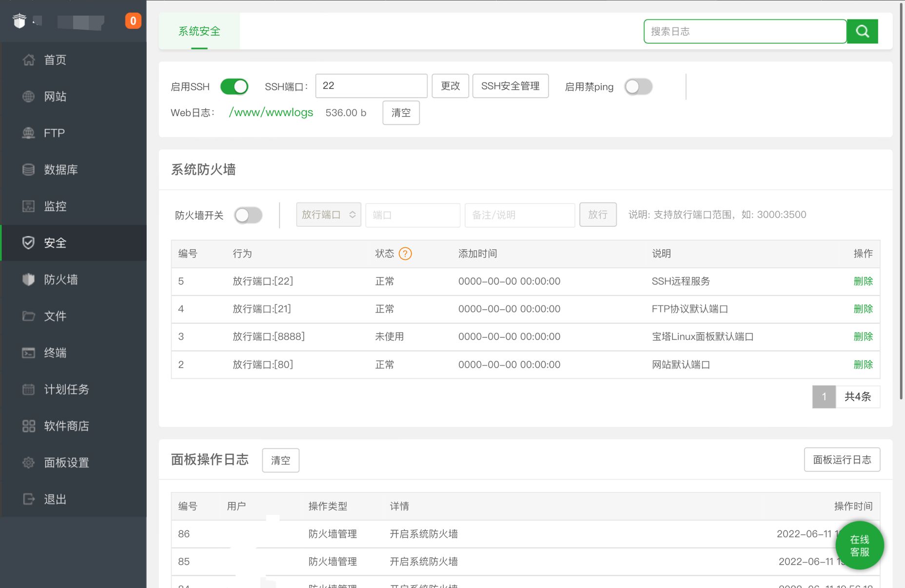Click the terminal icon beside 终端
Screen dimensions: 905x588
click(x=29, y=353)
